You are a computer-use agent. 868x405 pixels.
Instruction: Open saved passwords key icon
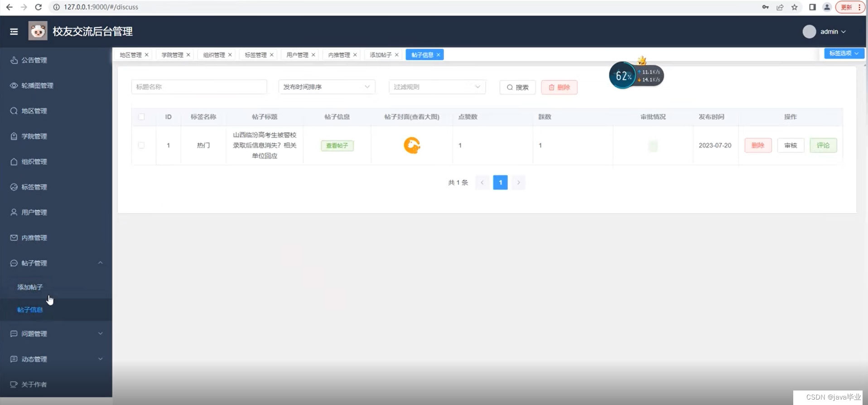[766, 7]
